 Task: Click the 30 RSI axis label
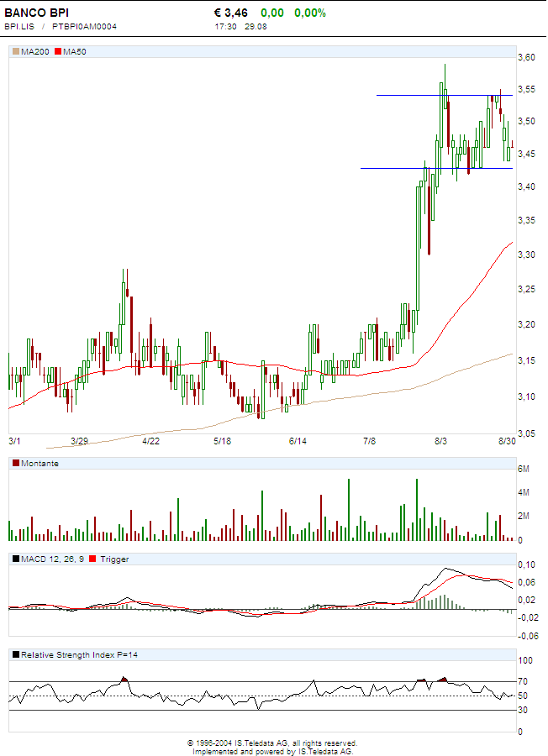click(x=523, y=710)
